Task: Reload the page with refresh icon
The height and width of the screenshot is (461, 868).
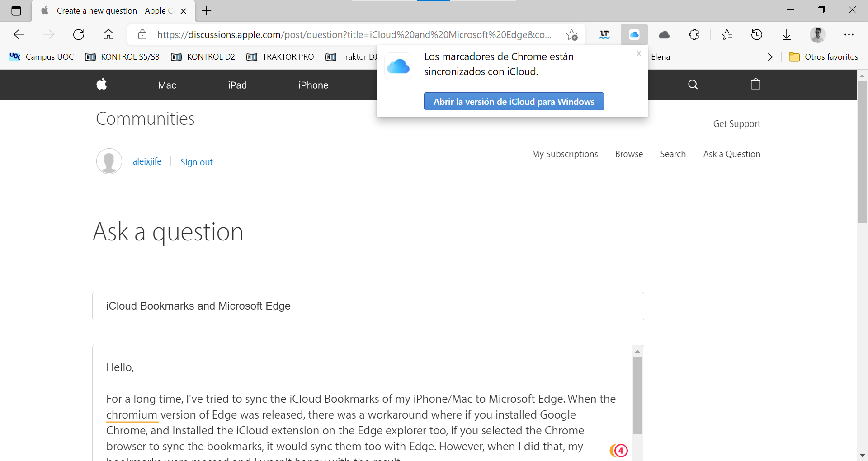Action: tap(79, 35)
